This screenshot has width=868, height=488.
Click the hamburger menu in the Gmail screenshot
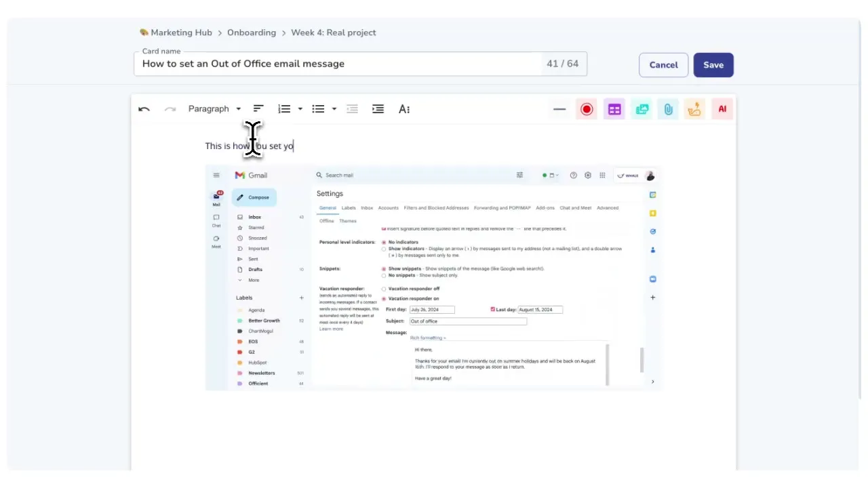[x=216, y=175]
